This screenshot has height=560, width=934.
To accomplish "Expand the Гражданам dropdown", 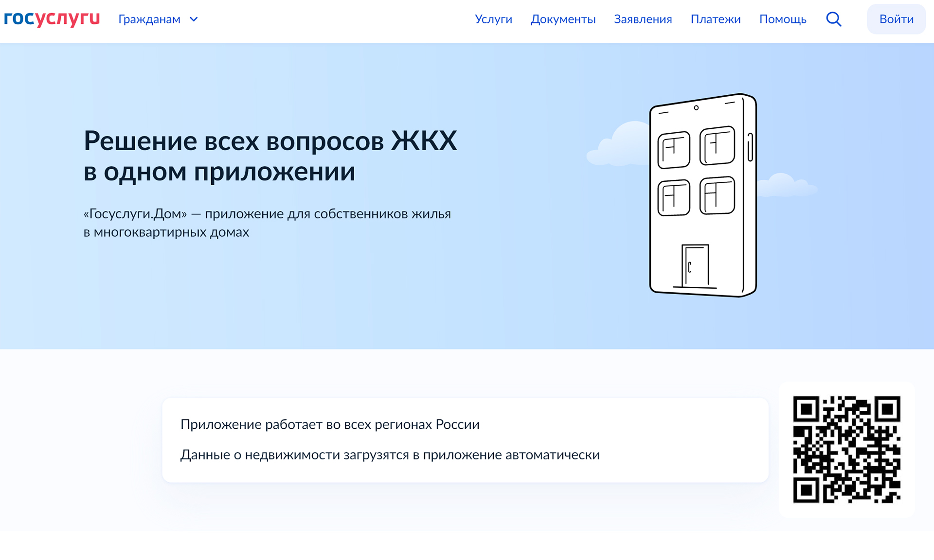I will click(149, 19).
